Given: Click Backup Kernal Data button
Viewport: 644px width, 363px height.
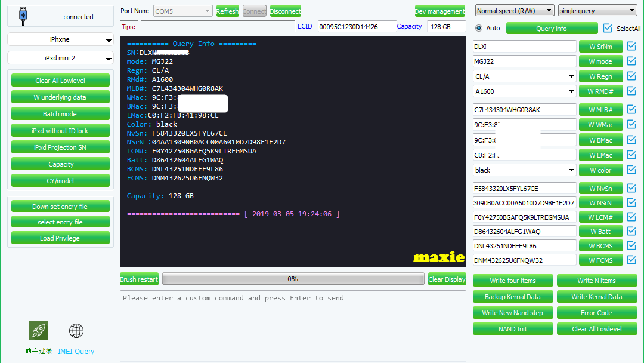Looking at the screenshot, I should tap(513, 296).
